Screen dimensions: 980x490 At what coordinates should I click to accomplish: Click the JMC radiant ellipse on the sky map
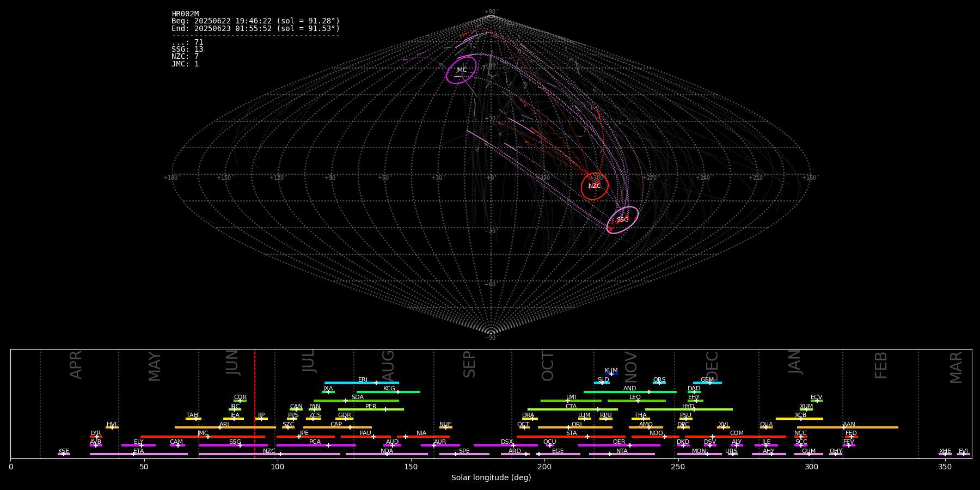pos(461,70)
